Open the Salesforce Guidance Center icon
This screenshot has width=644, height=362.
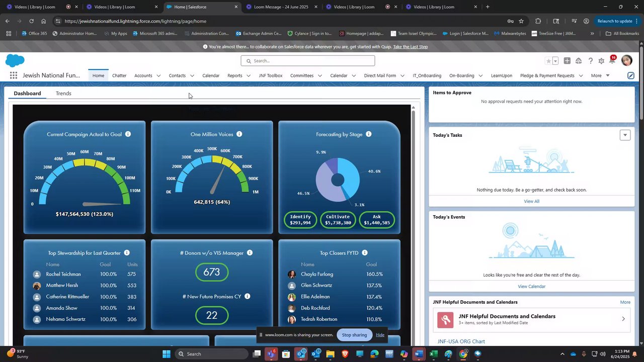[x=579, y=61]
